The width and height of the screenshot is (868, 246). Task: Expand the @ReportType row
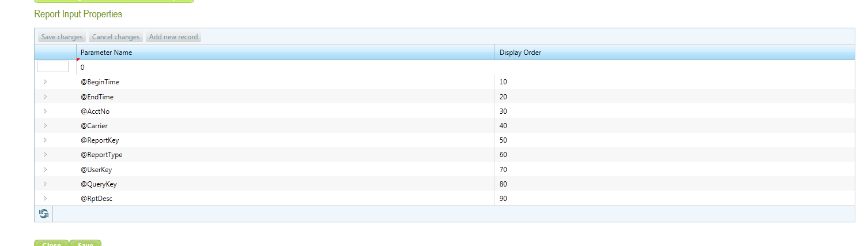tap(46, 155)
